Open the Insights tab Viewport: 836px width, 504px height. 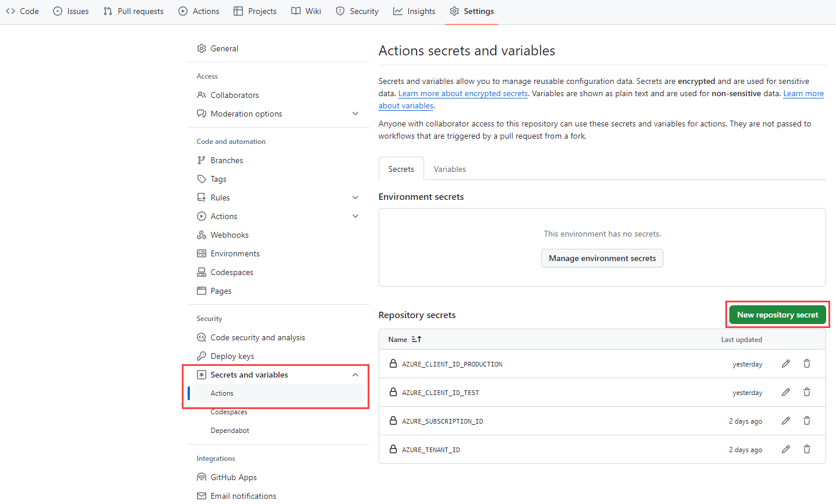[x=414, y=11]
